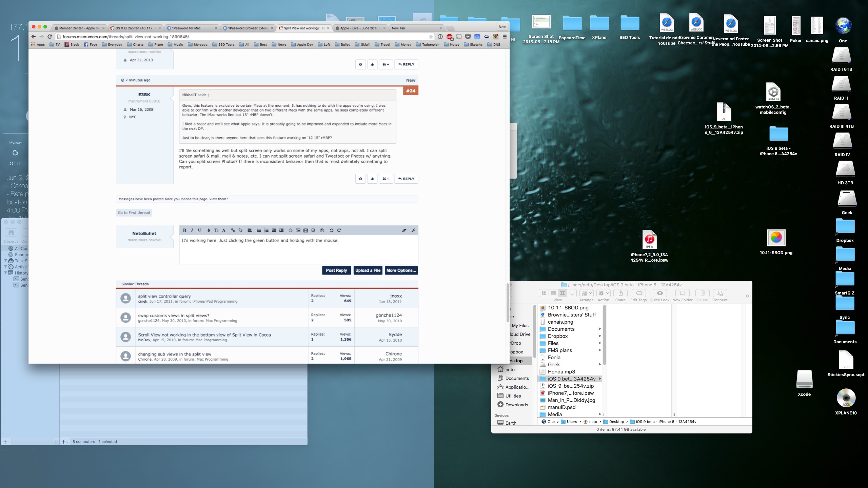Open the 'SEO Tools' bookmarks folder
Screen dimensions: 868x488
[223, 44]
